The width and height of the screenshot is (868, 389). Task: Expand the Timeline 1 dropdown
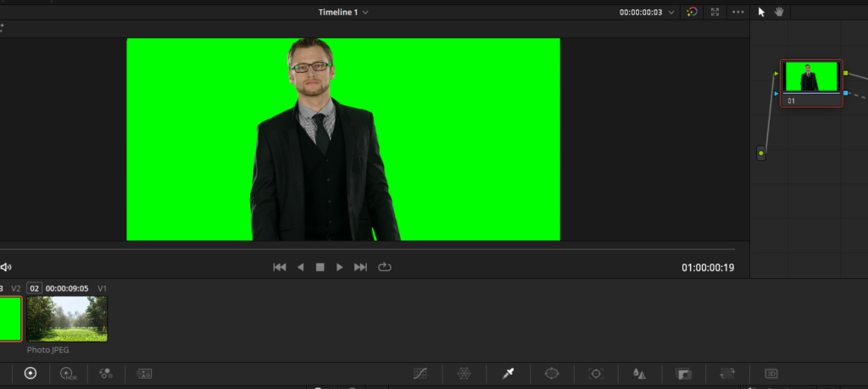coord(365,12)
